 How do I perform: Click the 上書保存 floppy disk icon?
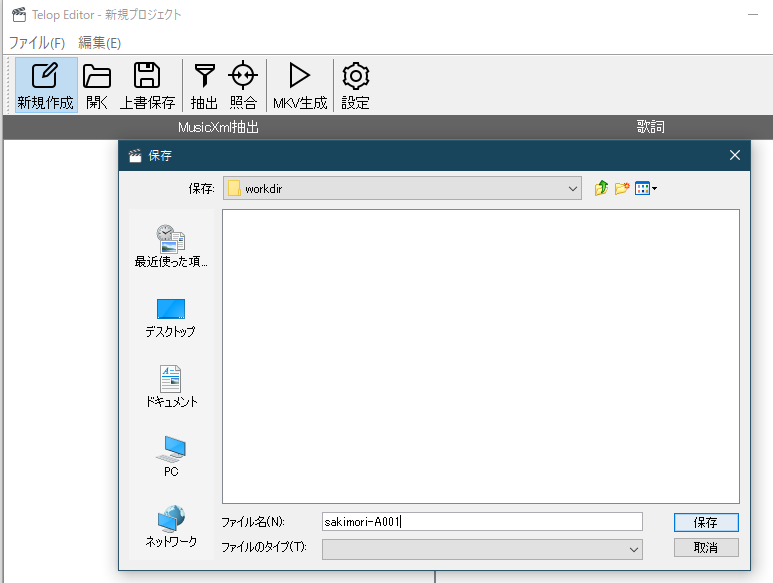click(x=147, y=85)
